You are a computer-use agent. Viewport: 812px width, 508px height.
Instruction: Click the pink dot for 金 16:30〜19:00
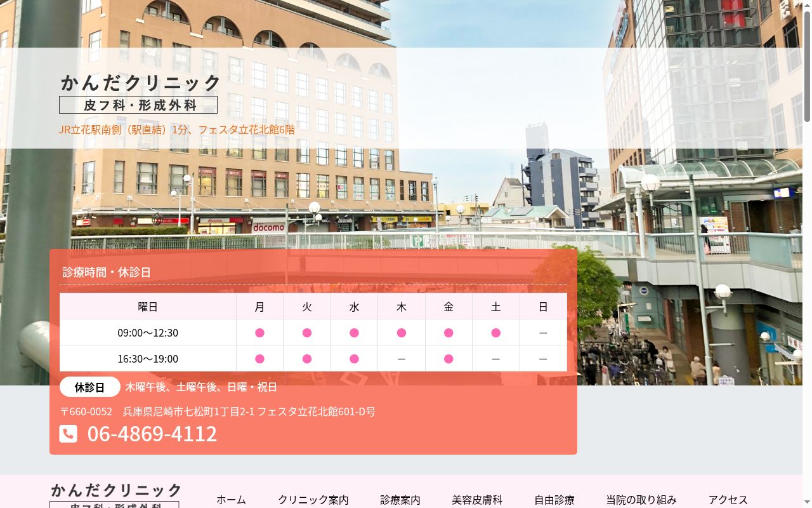tap(449, 359)
